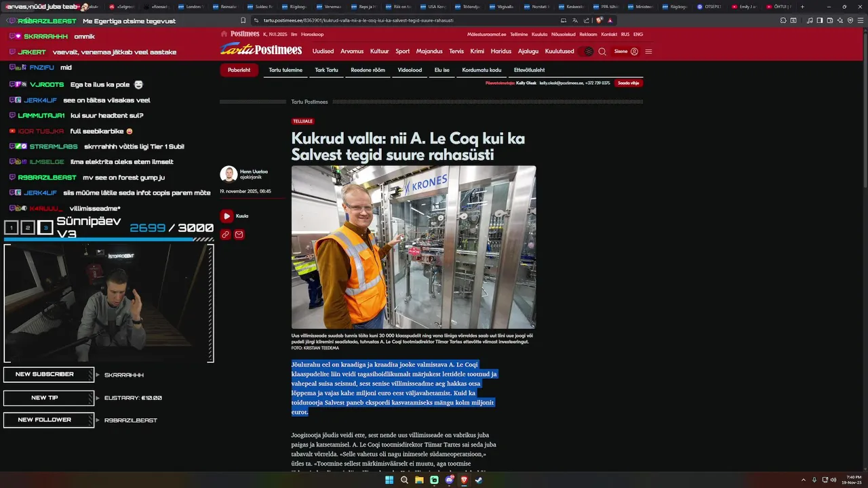The height and width of the screenshot is (488, 868).
Task: Open Discord from the taskbar
Action: [449, 480]
